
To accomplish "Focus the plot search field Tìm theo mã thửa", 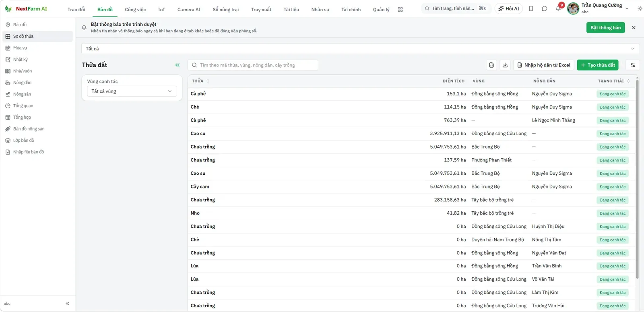I will 253,65.
